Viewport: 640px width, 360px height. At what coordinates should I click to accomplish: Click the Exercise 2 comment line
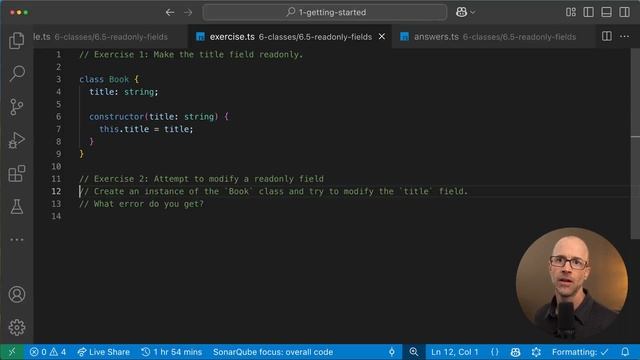coord(201,179)
